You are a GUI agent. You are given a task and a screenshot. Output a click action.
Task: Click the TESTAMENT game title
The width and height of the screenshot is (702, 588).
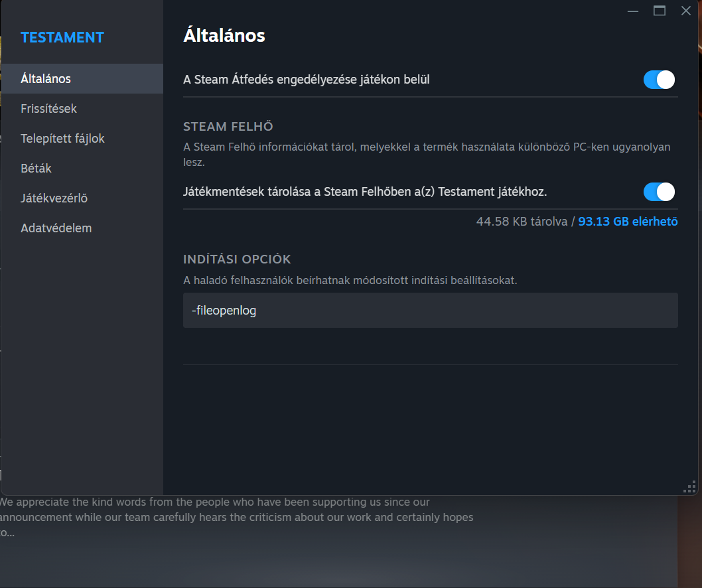[x=62, y=37]
